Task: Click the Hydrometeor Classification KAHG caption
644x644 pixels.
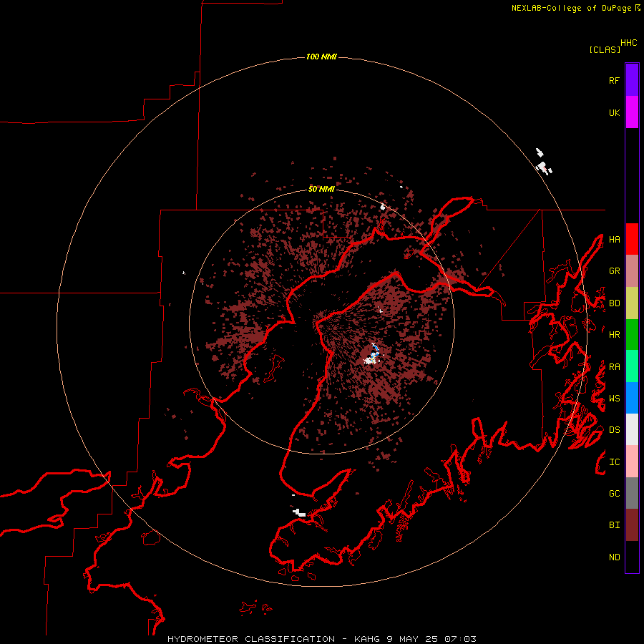Action: point(321,639)
